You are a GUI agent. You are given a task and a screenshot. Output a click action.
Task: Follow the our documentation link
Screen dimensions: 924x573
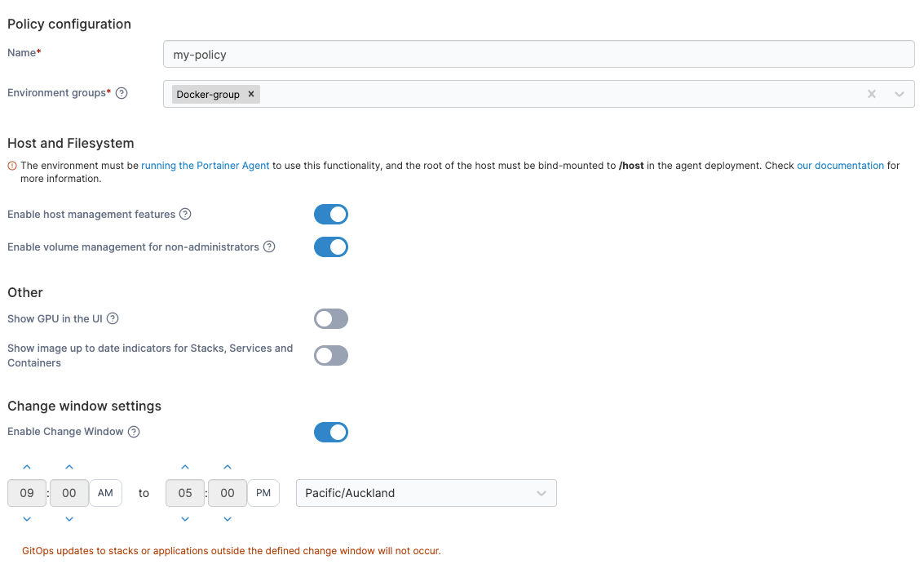(x=840, y=166)
